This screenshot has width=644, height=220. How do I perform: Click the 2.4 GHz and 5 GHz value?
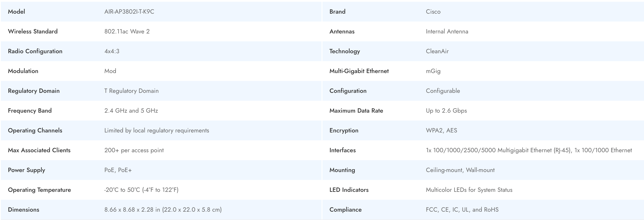pyautogui.click(x=131, y=110)
